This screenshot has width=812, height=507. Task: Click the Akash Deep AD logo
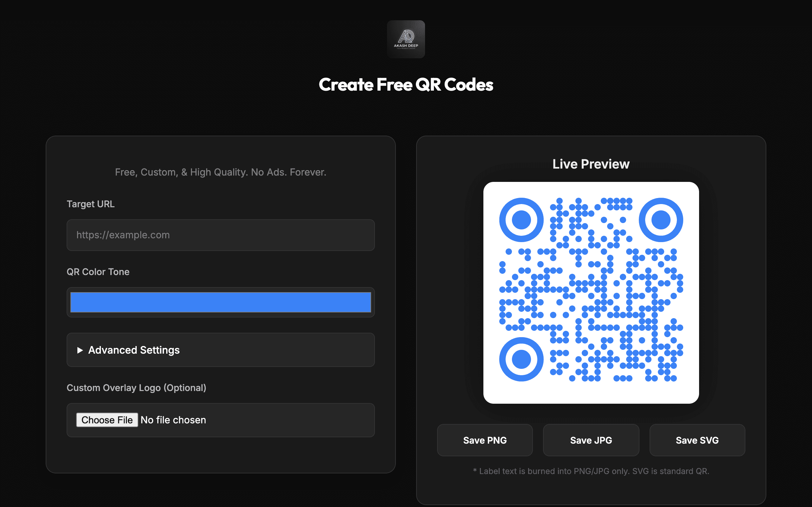tap(406, 39)
